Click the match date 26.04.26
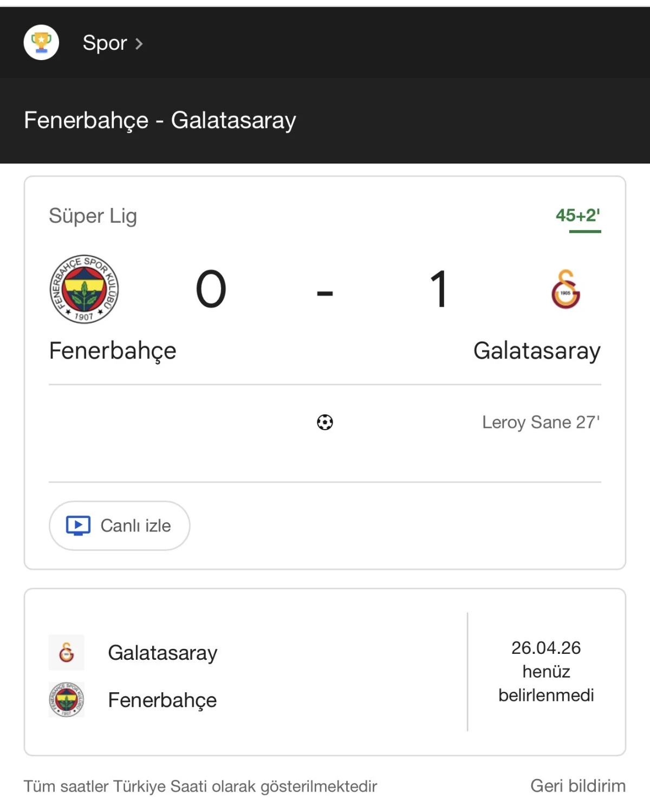The width and height of the screenshot is (650, 812). click(x=546, y=647)
